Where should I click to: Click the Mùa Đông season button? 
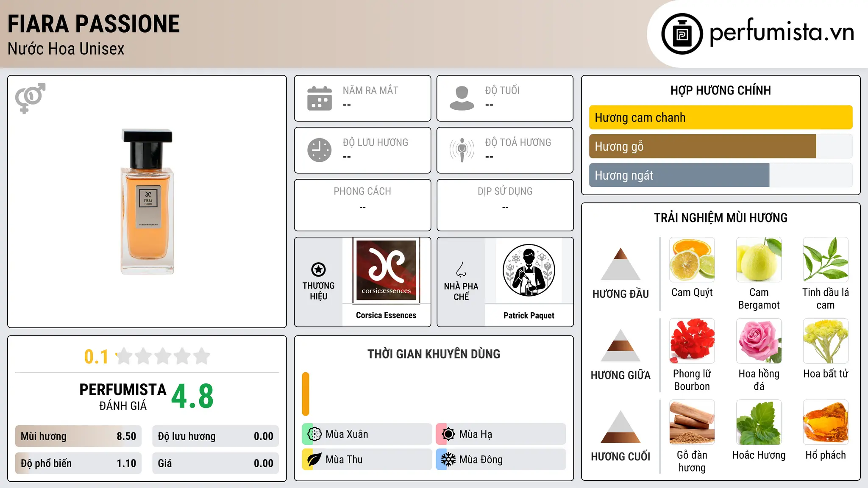[501, 460]
